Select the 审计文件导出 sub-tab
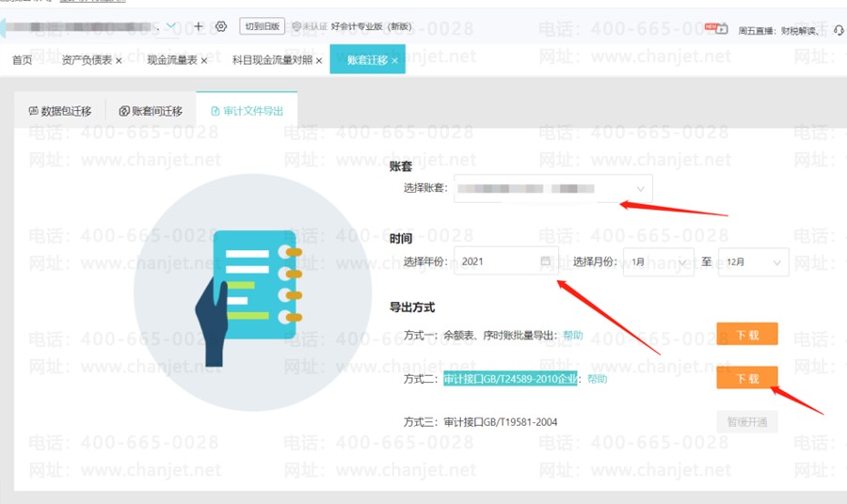 [x=247, y=111]
